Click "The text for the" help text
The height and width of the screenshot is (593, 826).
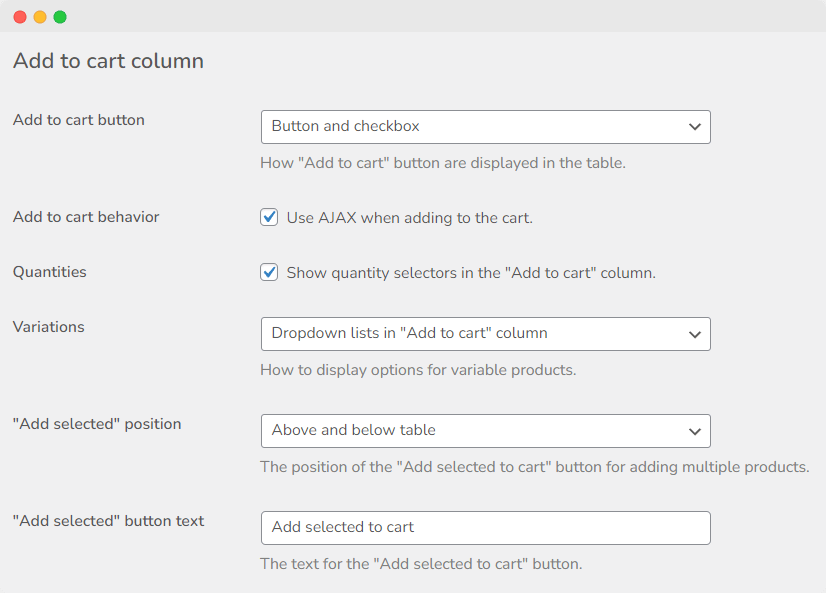point(421,564)
